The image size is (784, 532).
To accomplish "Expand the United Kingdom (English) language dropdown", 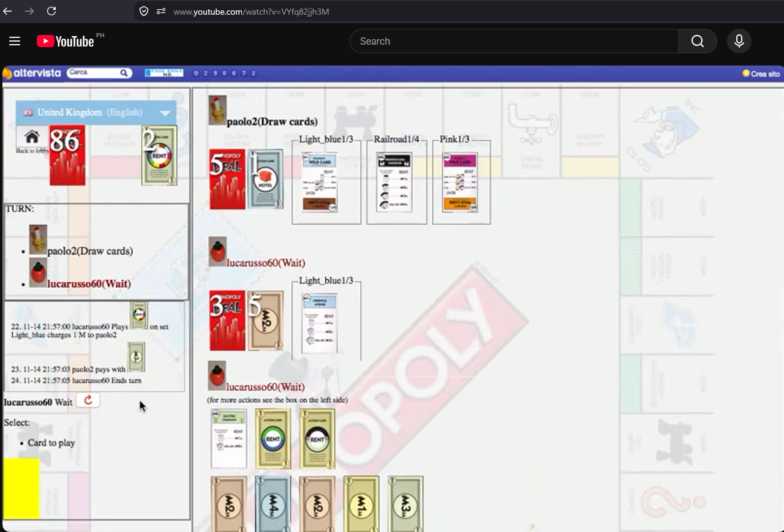I will point(96,113).
